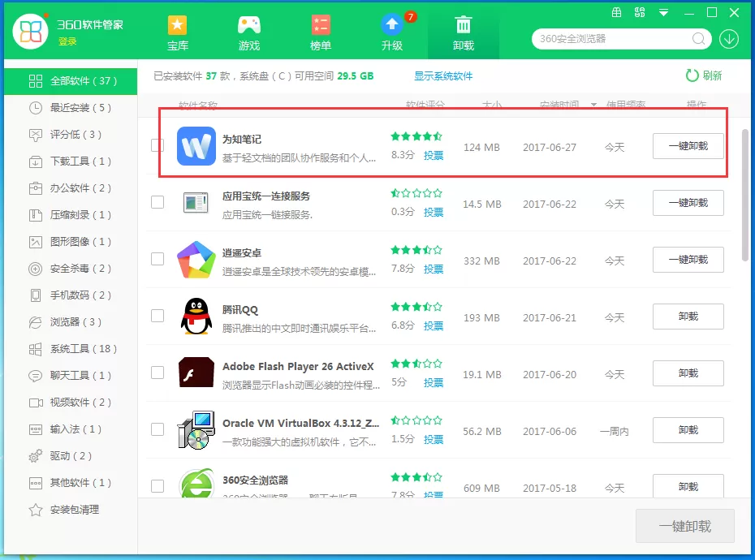Open the download manager arrow icon
Screen dimensions: 755x560
[x=729, y=39]
